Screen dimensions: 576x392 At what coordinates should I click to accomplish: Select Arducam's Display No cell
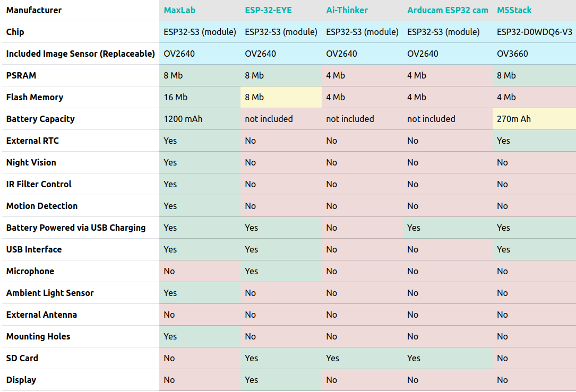coord(448,380)
